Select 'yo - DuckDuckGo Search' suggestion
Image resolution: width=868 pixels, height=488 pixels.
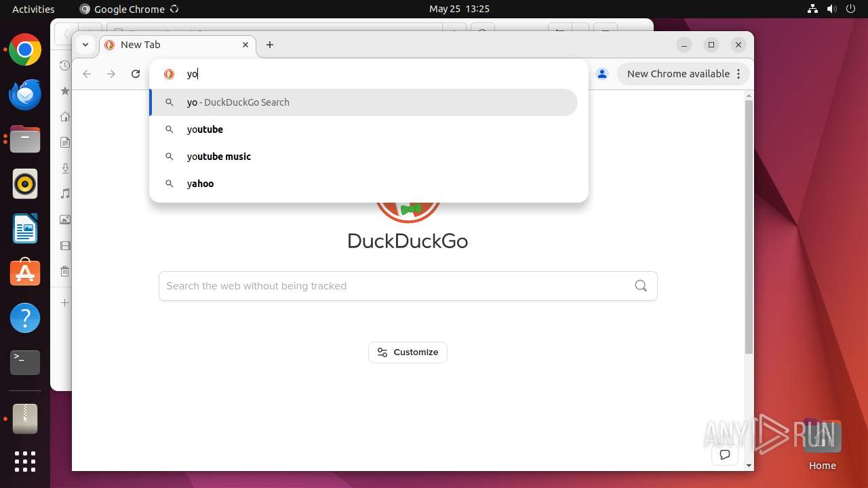pos(363,102)
